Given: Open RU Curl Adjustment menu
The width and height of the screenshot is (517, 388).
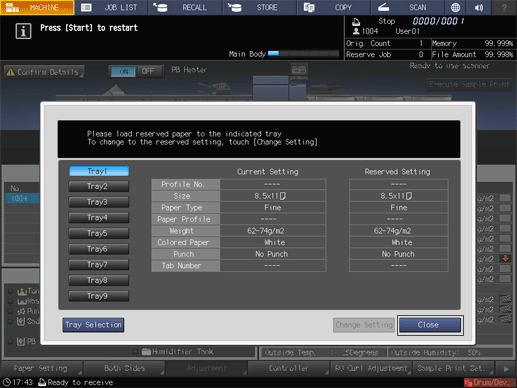Looking at the screenshot, I should [371, 368].
